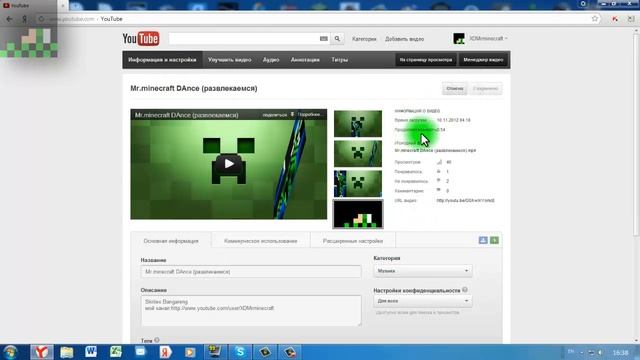Screen dimensions: 640x360
Task: Click the Добавить видео link
Action: coord(404,39)
